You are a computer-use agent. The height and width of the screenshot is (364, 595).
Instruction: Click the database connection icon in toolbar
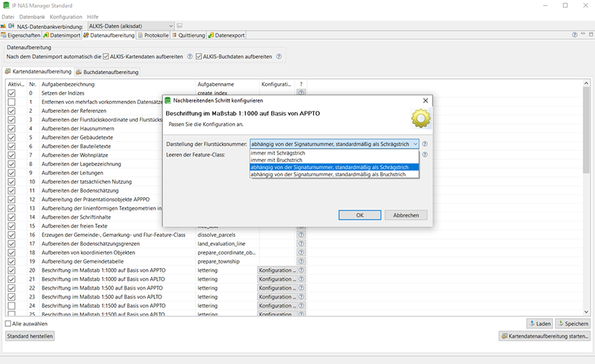(x=11, y=26)
